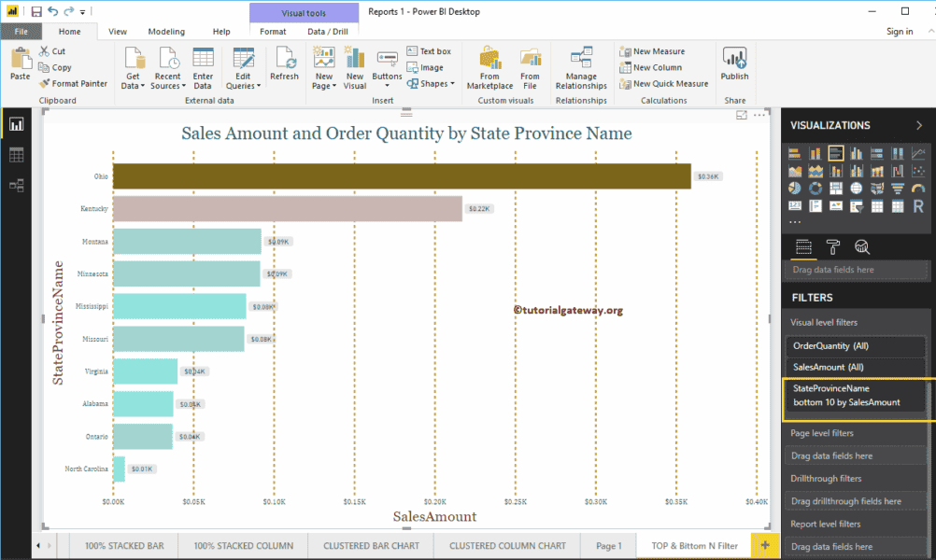The image size is (936, 560).
Task: Click the Ohio bar in chart
Action: coord(402,176)
